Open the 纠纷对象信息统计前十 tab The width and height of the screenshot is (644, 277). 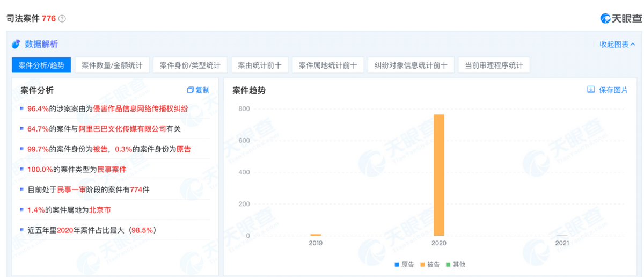tap(411, 65)
